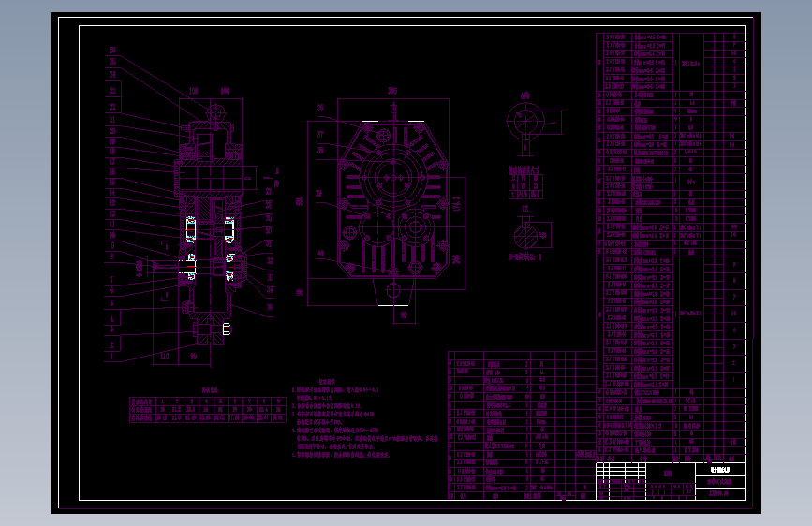Pick part callout number 21 on left
The height and width of the screenshot is (526, 812).
click(x=112, y=120)
